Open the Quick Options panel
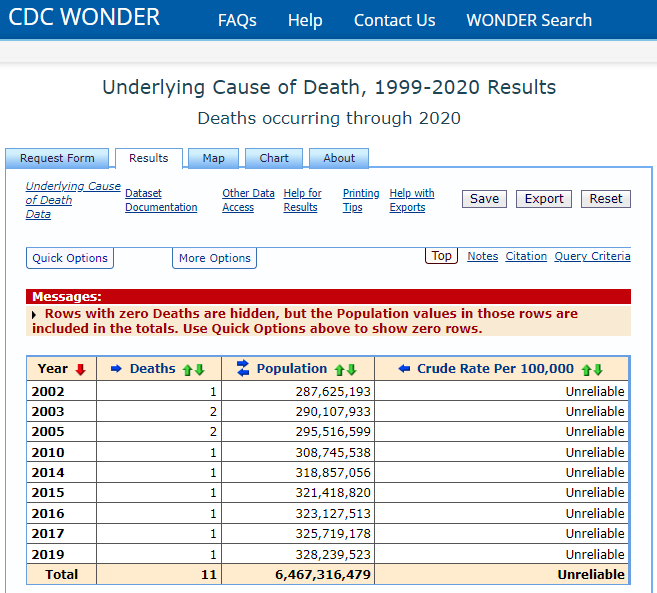 click(x=70, y=258)
